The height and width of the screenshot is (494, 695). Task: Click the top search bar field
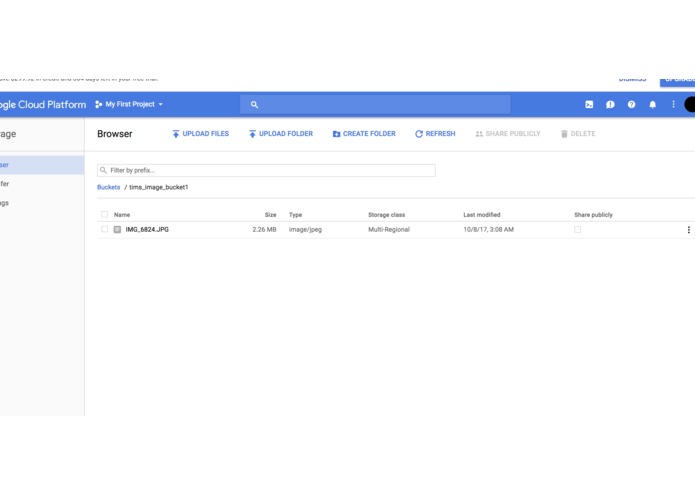(x=375, y=105)
